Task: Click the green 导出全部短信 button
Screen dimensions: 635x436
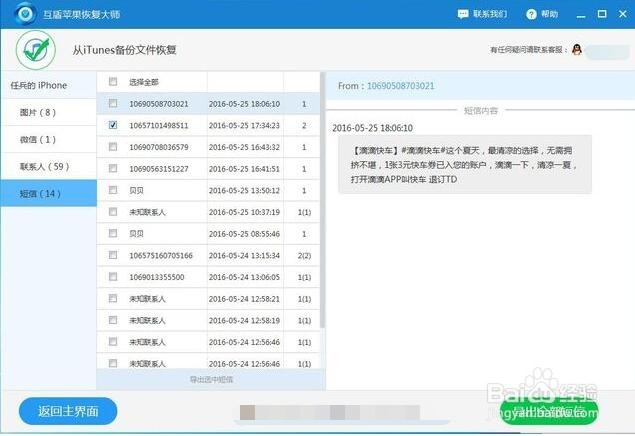Action: [x=549, y=412]
